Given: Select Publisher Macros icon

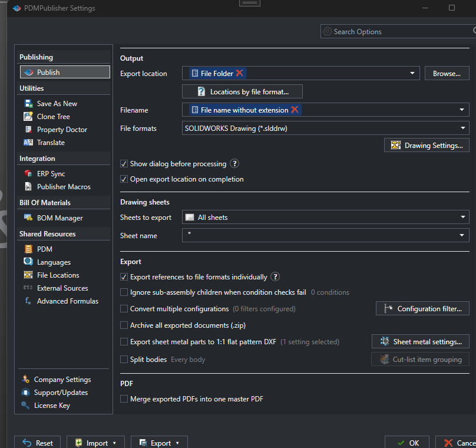Looking at the screenshot, I should click(x=28, y=186).
